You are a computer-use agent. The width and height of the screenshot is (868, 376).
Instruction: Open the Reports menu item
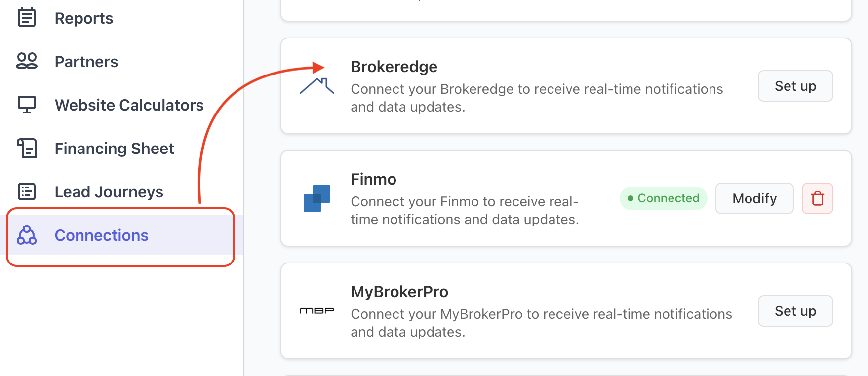(84, 18)
